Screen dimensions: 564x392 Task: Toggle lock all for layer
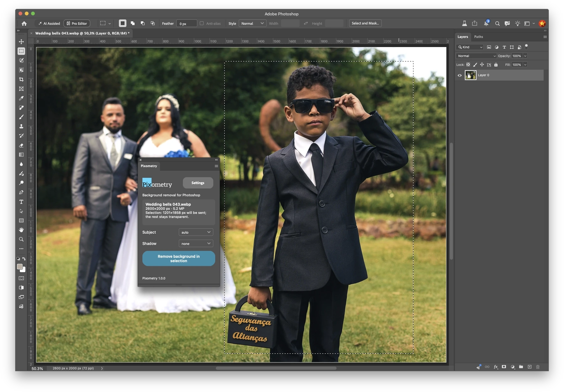[496, 65]
